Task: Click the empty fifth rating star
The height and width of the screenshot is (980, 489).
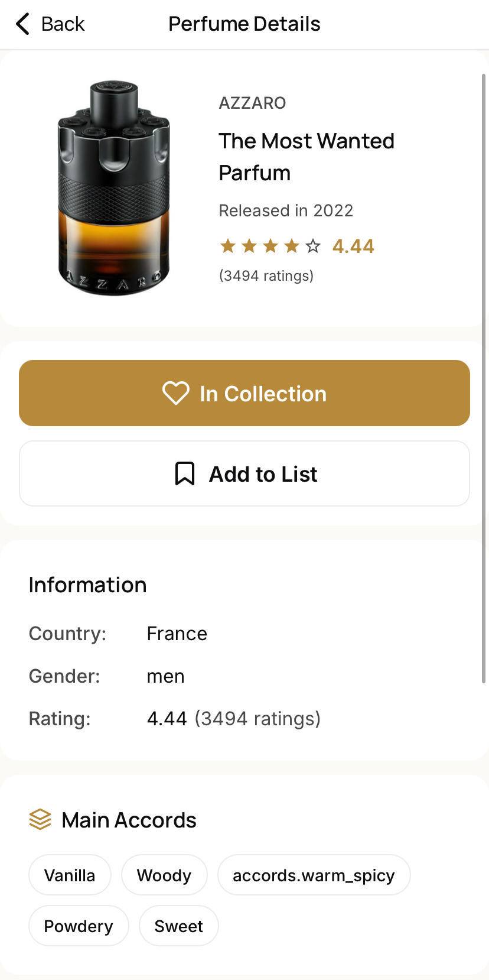Action: tap(313, 246)
